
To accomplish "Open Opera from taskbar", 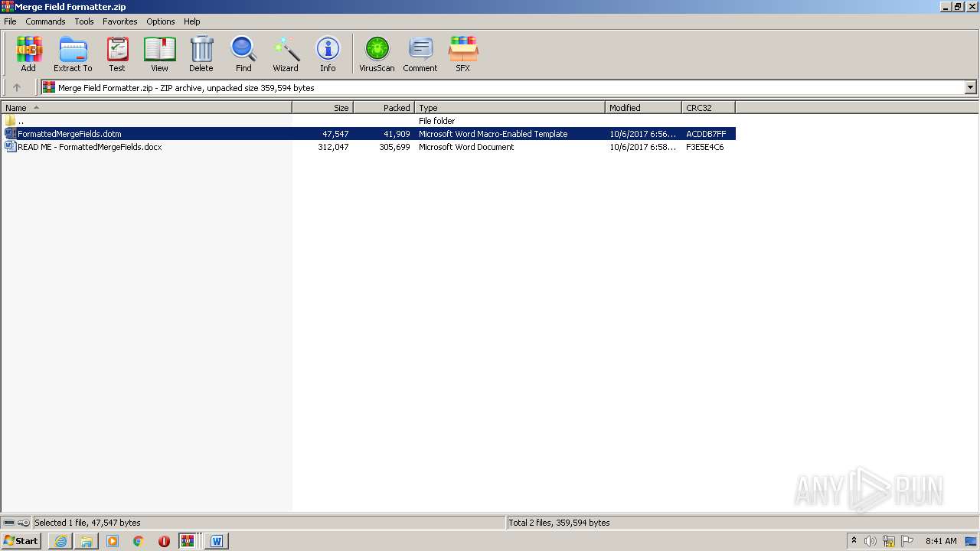I will 164,541.
